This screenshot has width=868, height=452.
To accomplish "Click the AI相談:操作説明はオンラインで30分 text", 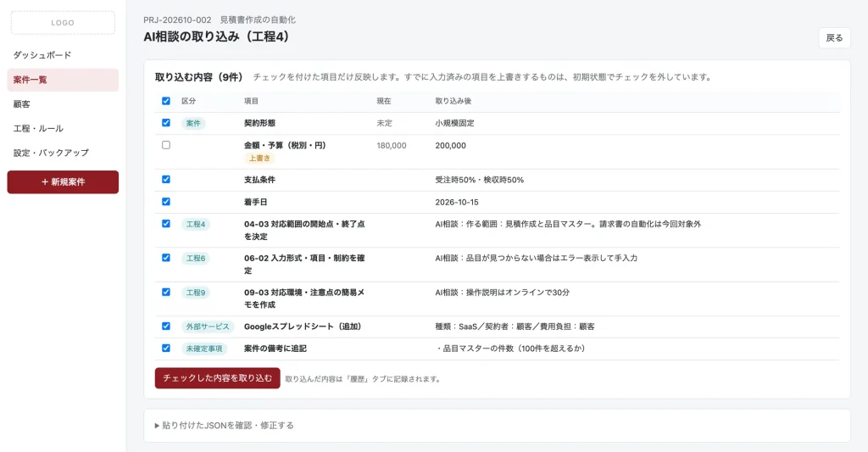I will (x=502, y=293).
